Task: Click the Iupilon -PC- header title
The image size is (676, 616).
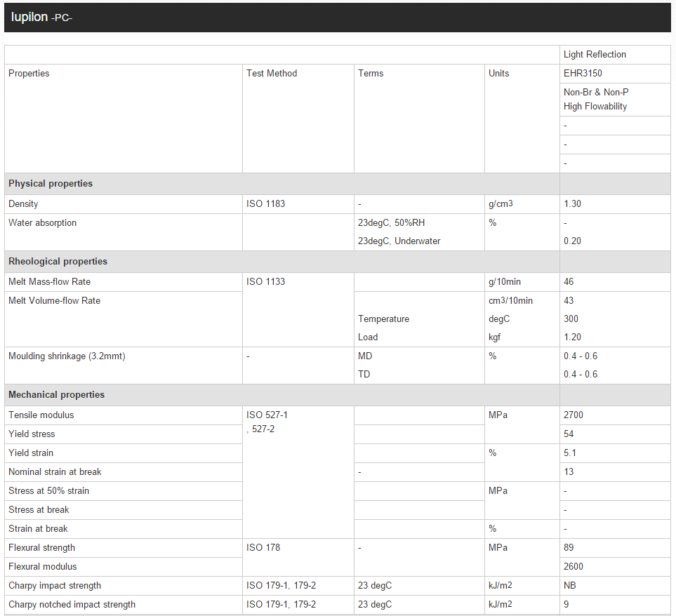Action: [x=41, y=18]
